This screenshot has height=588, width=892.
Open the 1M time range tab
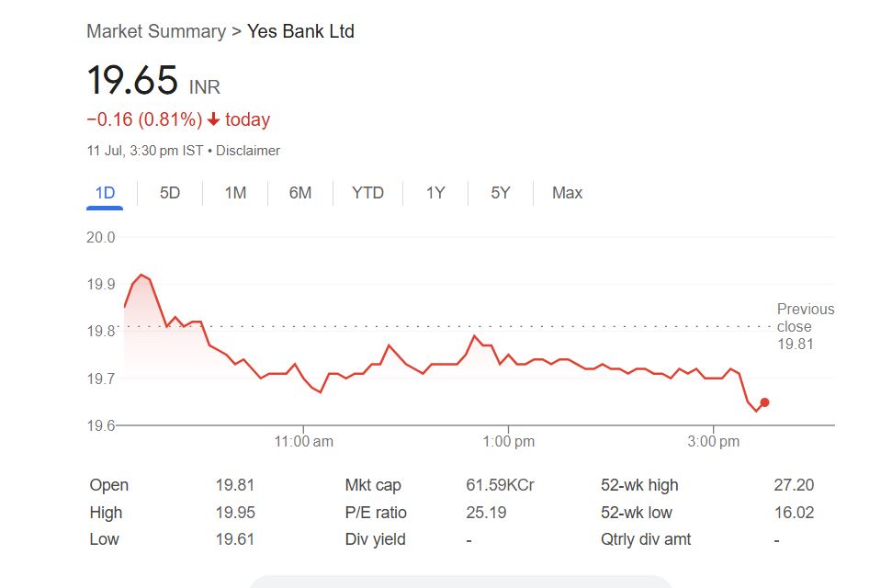(x=235, y=193)
